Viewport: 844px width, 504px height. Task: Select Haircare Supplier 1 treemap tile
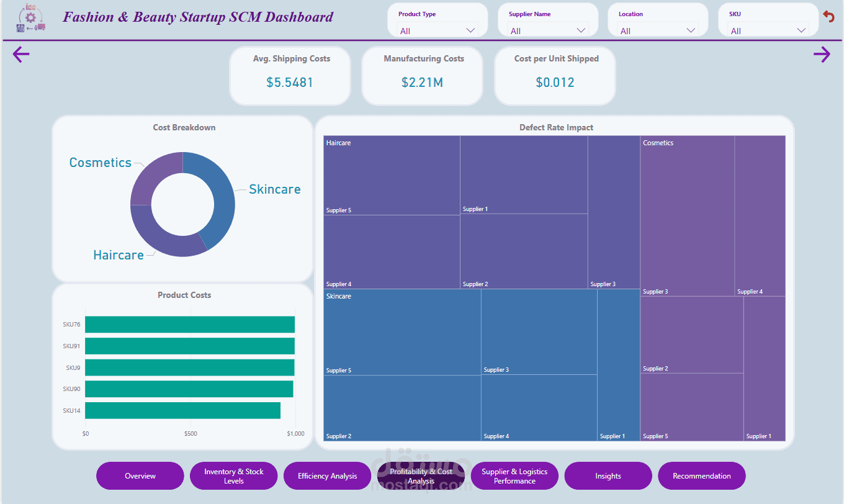coord(524,175)
